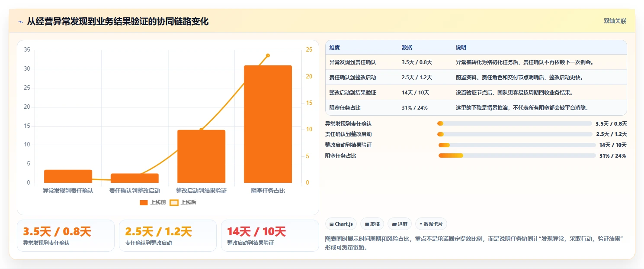644x269 pixels.
Task: Click x-axis label 责任确认到整改启动 in the chart
Action: tap(135, 191)
